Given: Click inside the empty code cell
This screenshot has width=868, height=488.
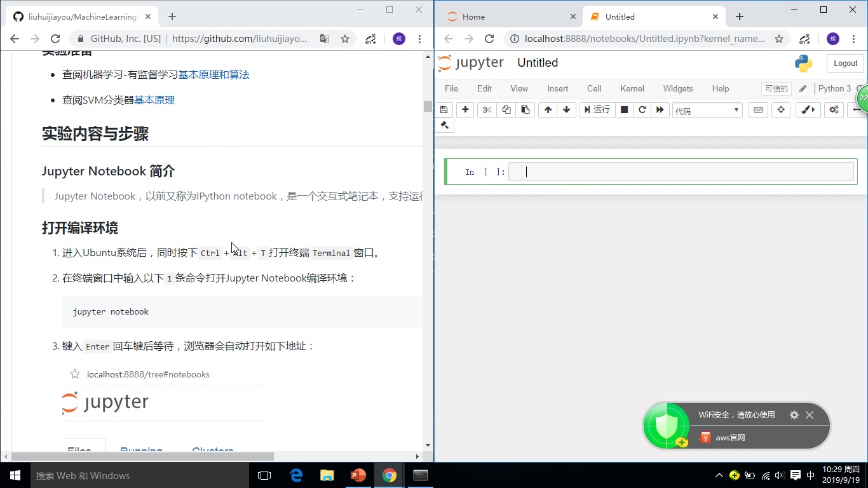Looking at the screenshot, I should click(x=680, y=172).
